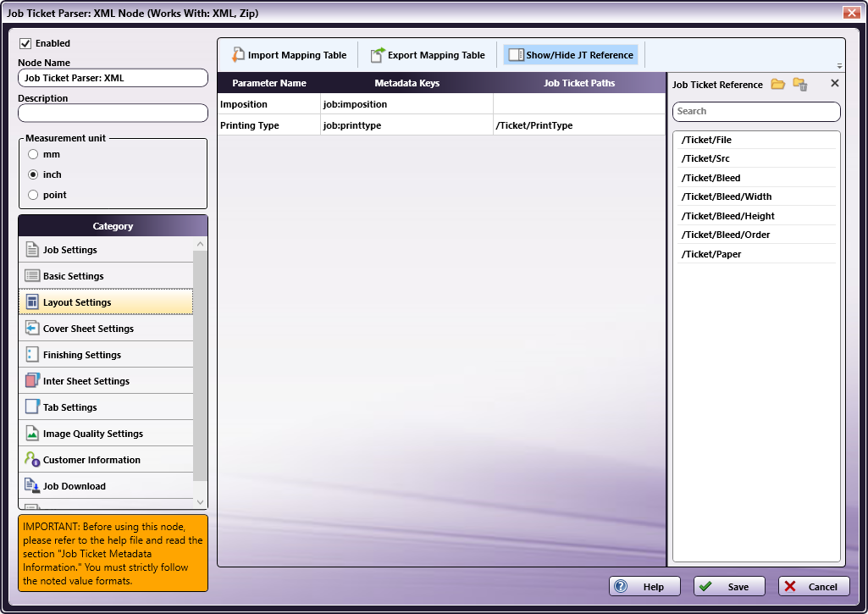This screenshot has width=868, height=614.
Task: Expand the toolbar overflow arrow
Action: click(x=839, y=66)
